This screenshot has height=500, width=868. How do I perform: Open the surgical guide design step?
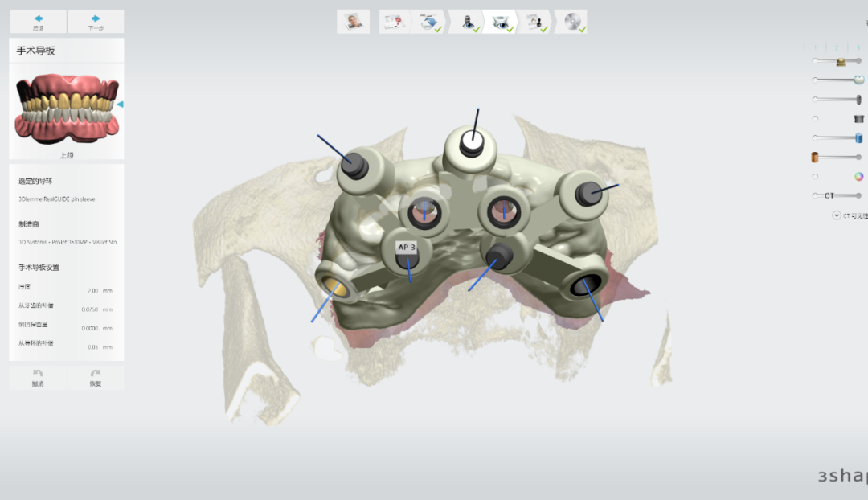[x=503, y=22]
